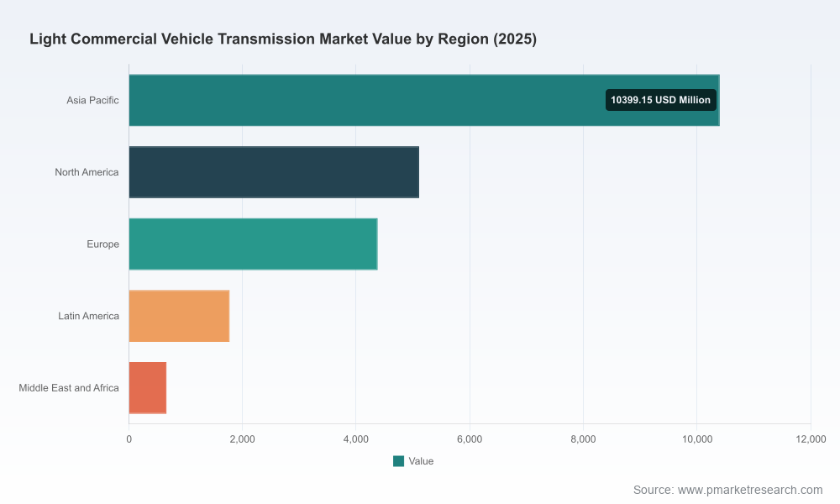Screen dimensions: 840x504
Task: Click the Middle East and Africa bar
Action: [x=147, y=388]
